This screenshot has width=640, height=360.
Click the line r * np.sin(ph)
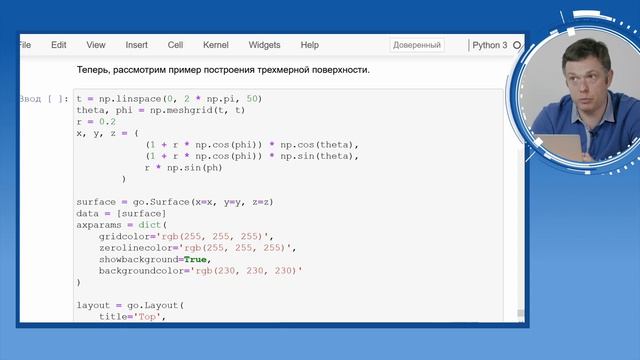pyautogui.click(x=184, y=167)
